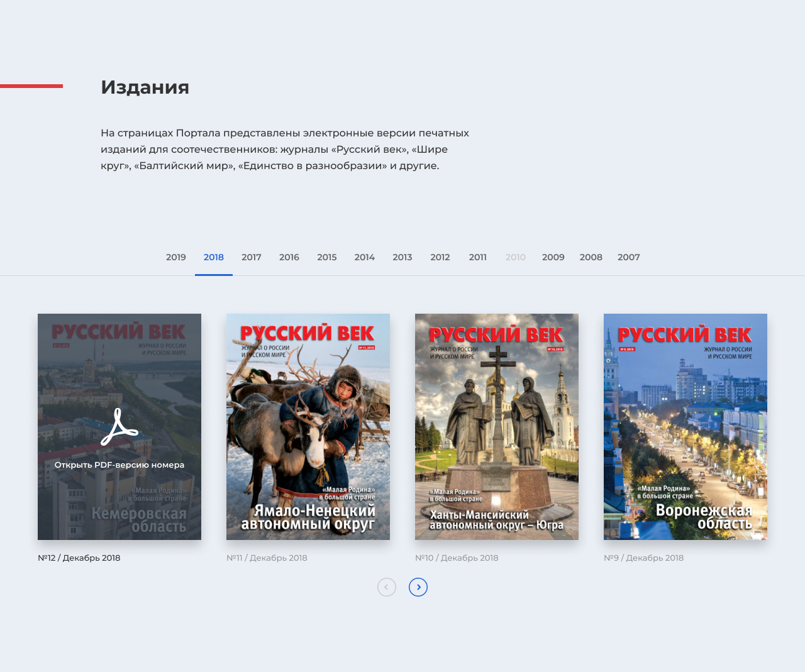Show issues from 2013
This screenshot has width=805, height=672.
[402, 257]
